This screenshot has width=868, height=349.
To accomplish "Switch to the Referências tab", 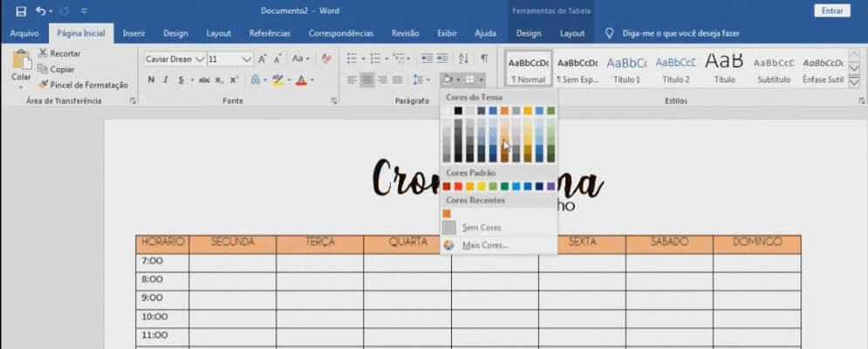I will pyautogui.click(x=270, y=33).
